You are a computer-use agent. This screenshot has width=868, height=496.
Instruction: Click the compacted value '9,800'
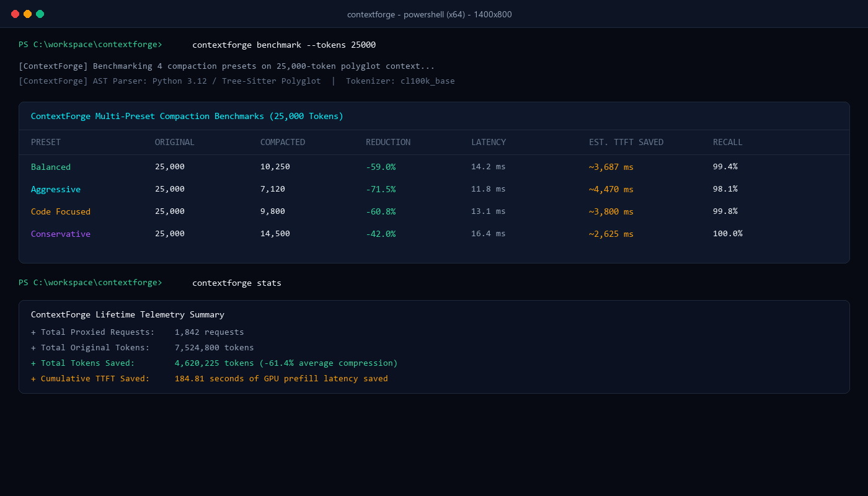click(x=273, y=211)
